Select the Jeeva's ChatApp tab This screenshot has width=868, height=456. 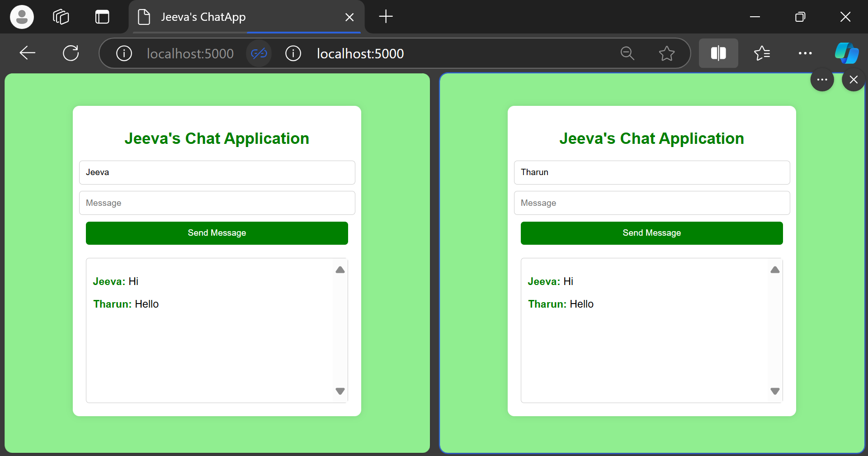246,17
